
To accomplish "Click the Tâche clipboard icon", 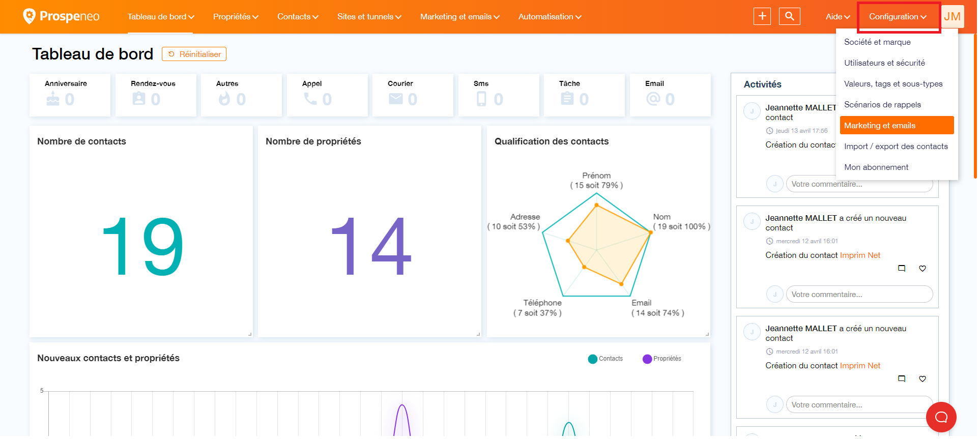I will point(567,99).
